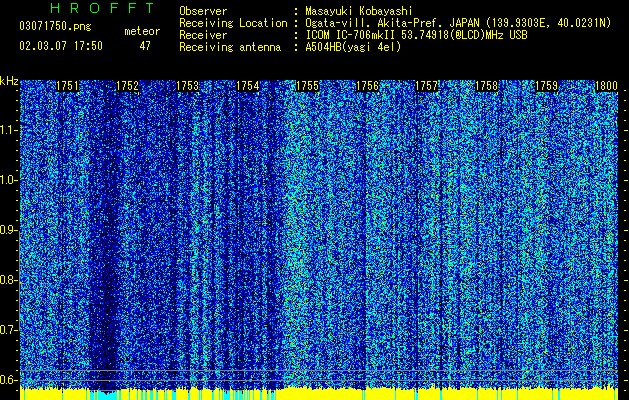Click the 0.6 kHz axis label
Viewport: 629px width, 400px height.
pyautogui.click(x=9, y=380)
